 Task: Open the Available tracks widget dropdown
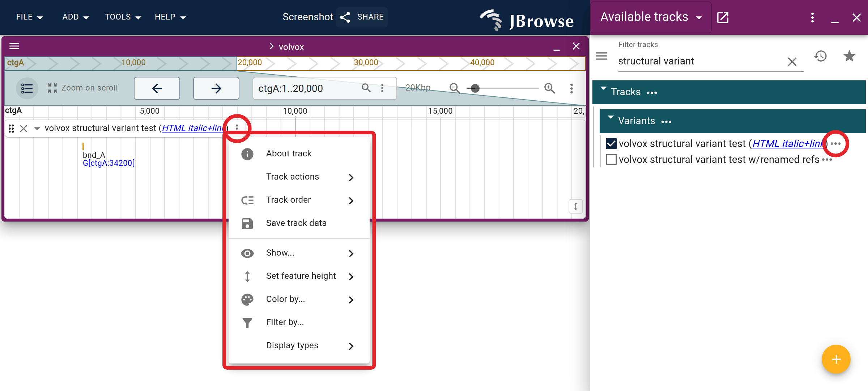(651, 17)
